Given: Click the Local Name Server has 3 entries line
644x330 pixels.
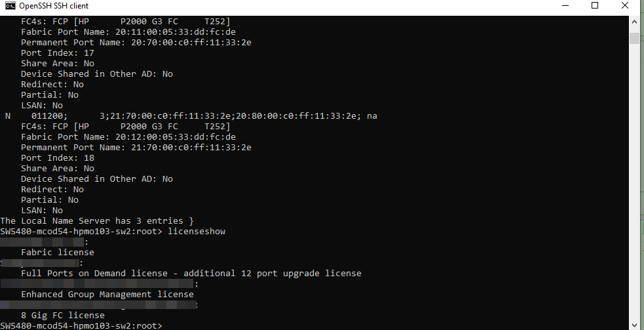Looking at the screenshot, I should tap(97, 220).
